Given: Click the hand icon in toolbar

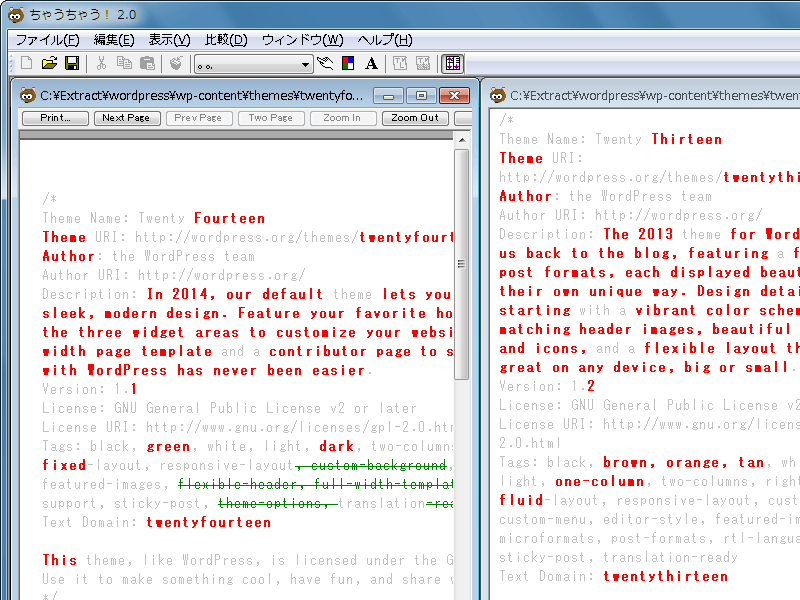Looking at the screenshot, I should (325, 63).
